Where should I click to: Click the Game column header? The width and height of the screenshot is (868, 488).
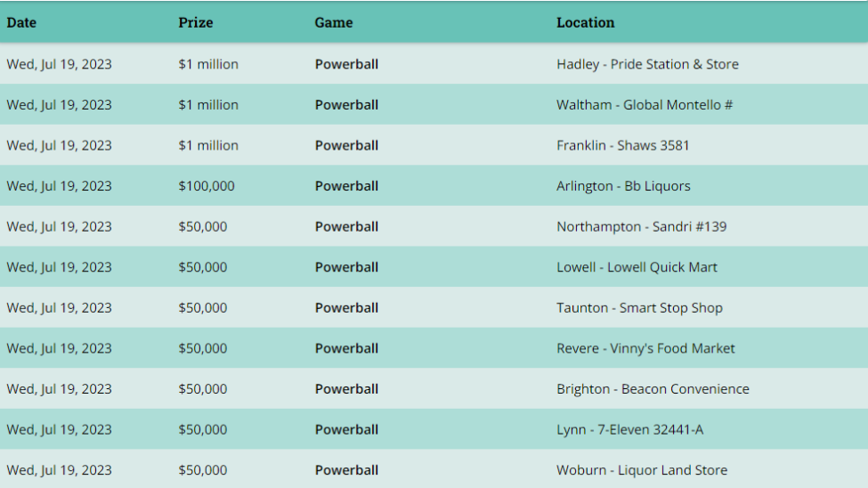334,23
